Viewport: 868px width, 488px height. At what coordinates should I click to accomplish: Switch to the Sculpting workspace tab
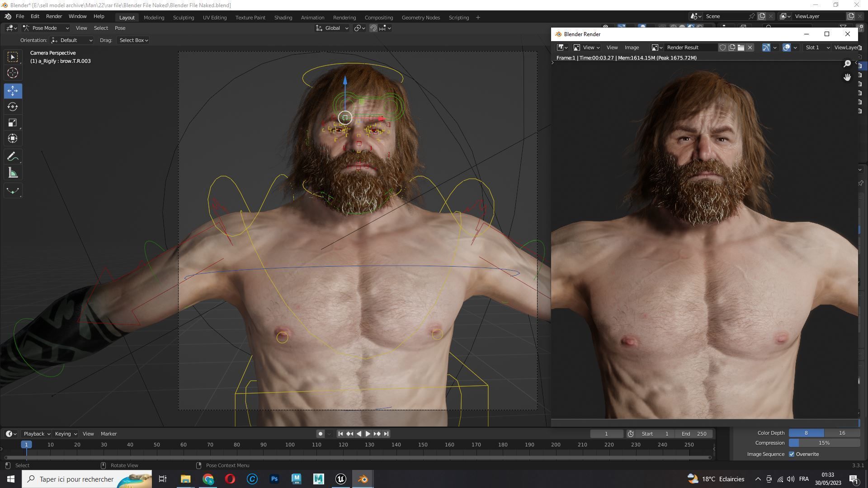coord(183,18)
